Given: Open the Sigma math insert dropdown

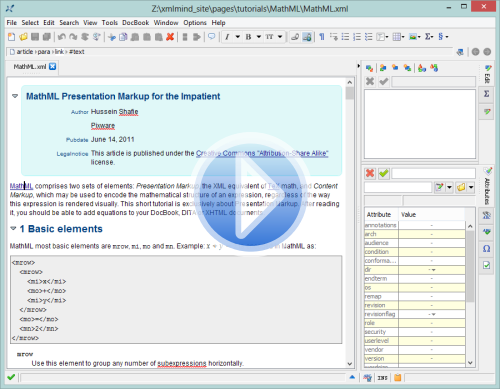Looking at the screenshot, I should (x=429, y=37).
